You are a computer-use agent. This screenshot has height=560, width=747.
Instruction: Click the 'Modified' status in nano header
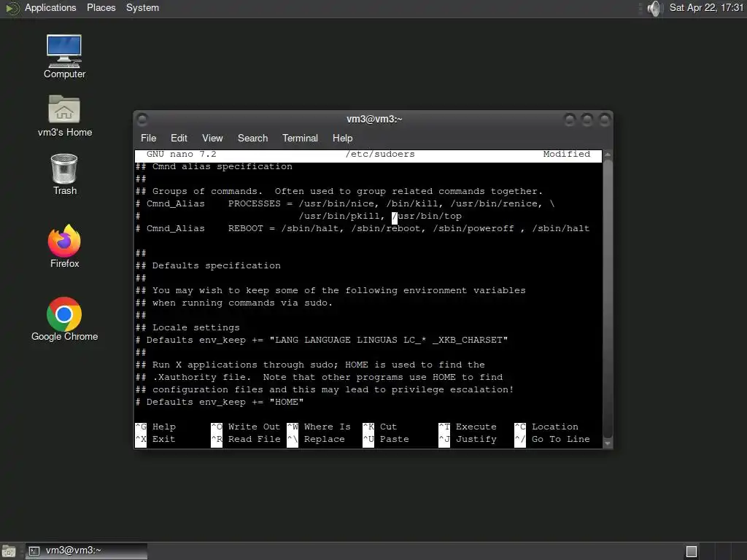coord(566,154)
